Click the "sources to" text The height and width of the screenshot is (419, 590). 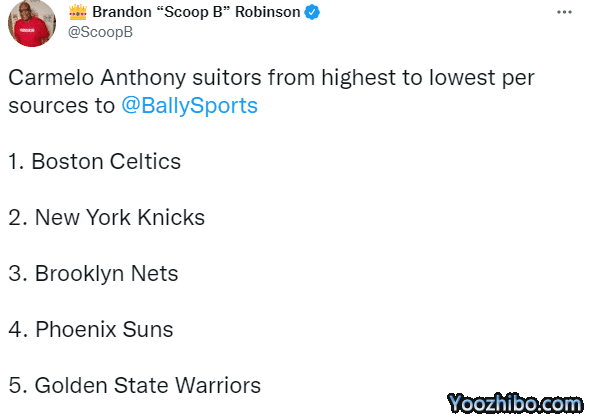click(x=61, y=105)
